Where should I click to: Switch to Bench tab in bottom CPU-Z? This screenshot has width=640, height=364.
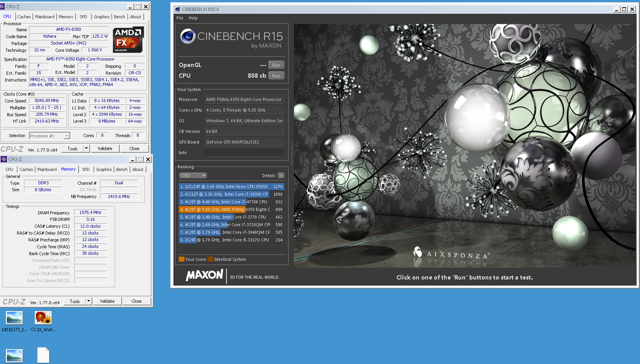tap(122, 169)
